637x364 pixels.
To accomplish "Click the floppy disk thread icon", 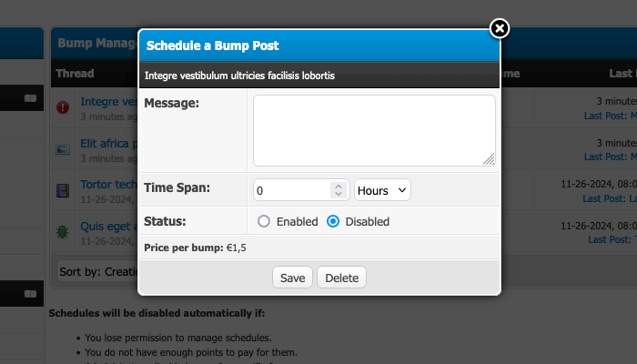I will coord(63,190).
